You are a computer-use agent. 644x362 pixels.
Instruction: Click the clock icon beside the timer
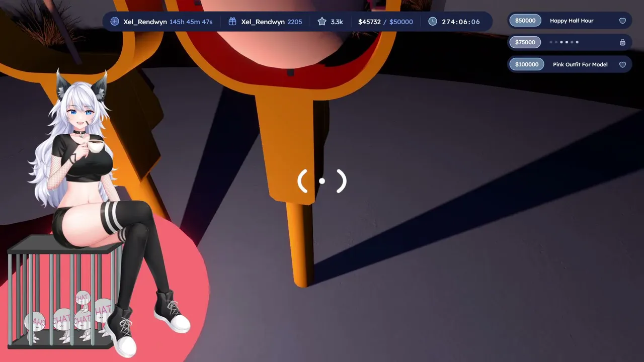click(x=433, y=22)
